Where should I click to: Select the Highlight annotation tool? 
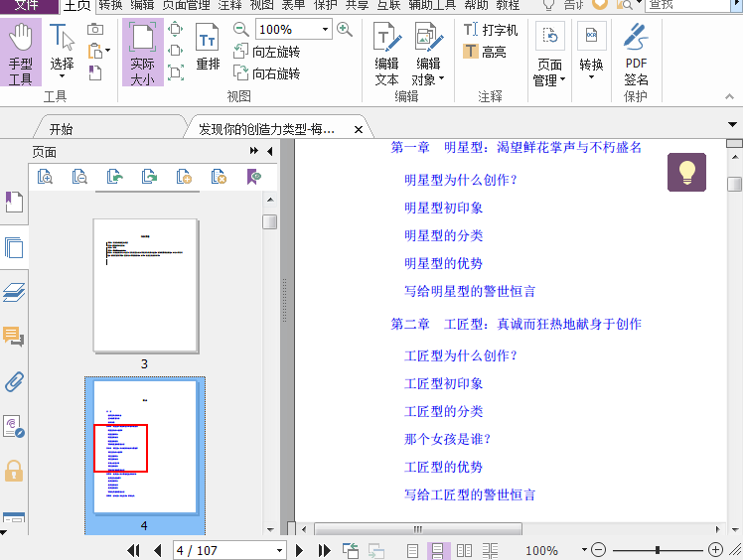[485, 52]
